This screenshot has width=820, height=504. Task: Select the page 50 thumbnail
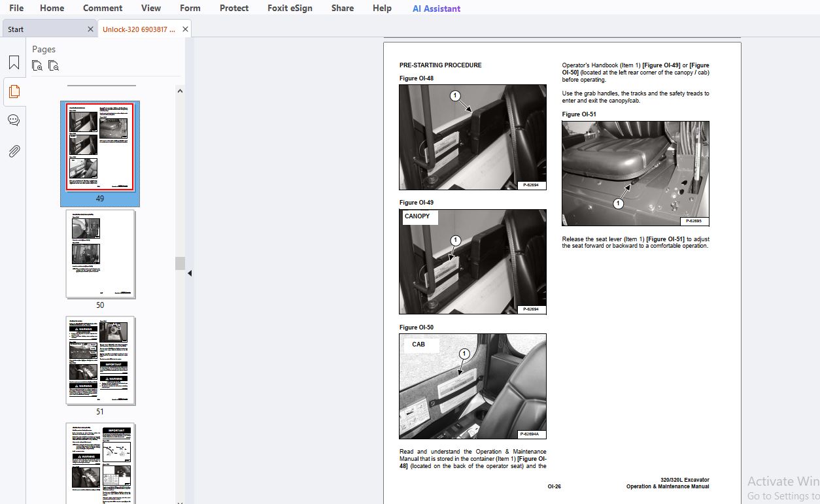point(101,254)
